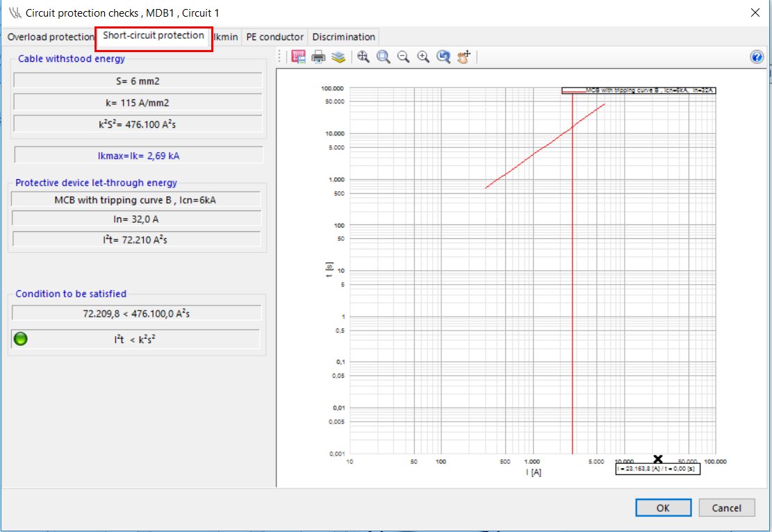This screenshot has height=532, width=772.
Task: Activate the pan hand tool
Action: [x=463, y=57]
